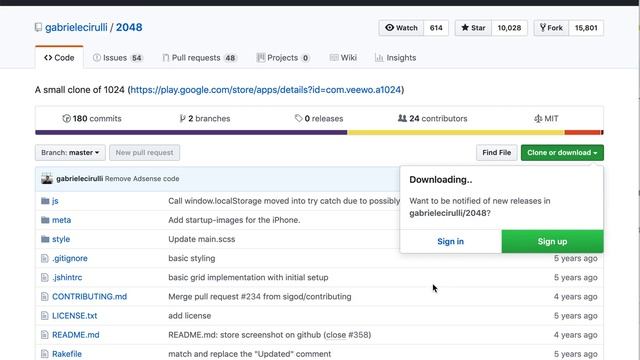Open the Merge pull request #234 commit message
The height and width of the screenshot is (360, 640).
[260, 297]
